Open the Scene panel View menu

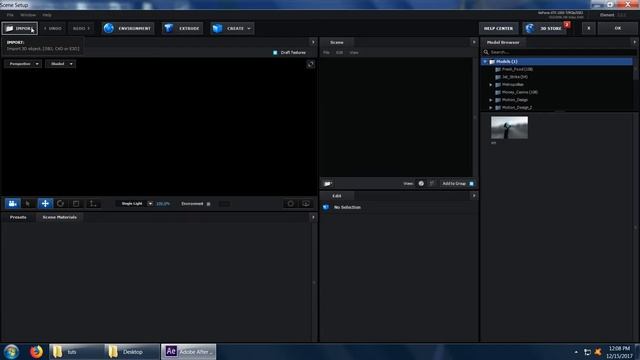click(354, 53)
